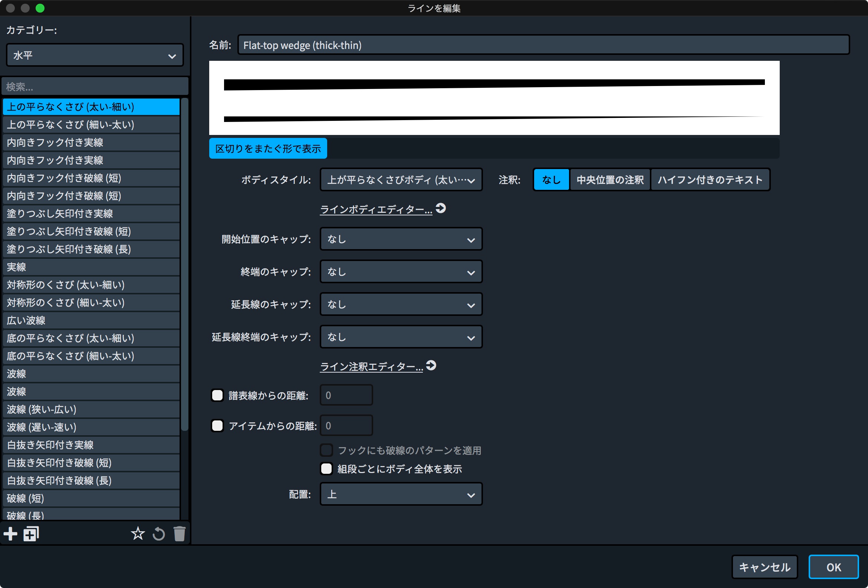Open ライン注釈エディター link
This screenshot has height=588, width=868.
click(372, 367)
